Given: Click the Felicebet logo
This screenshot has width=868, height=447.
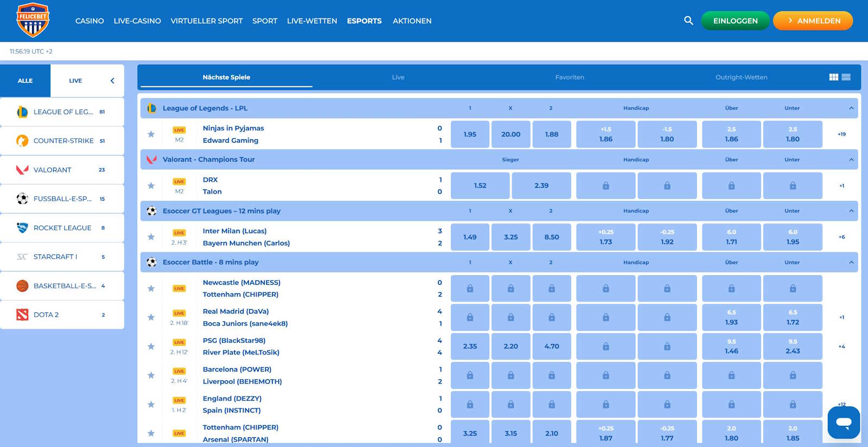Looking at the screenshot, I should (33, 20).
